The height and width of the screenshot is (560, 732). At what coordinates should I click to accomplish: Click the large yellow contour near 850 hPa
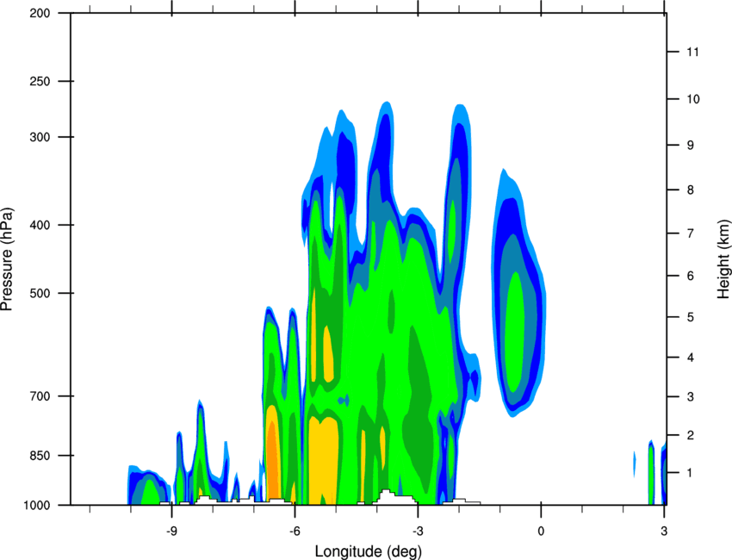coord(324,460)
